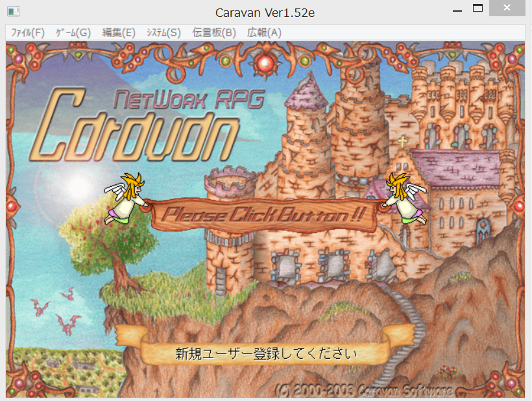Open the ゲーム(G) menu
The image size is (532, 401).
tap(73, 32)
